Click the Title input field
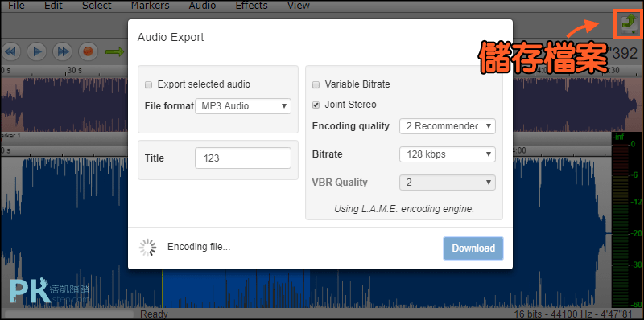This screenshot has height=320, width=644. pyautogui.click(x=243, y=158)
